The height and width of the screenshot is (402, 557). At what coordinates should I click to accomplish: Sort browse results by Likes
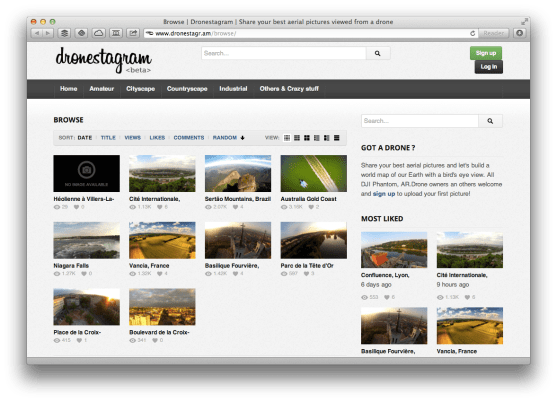pos(157,138)
